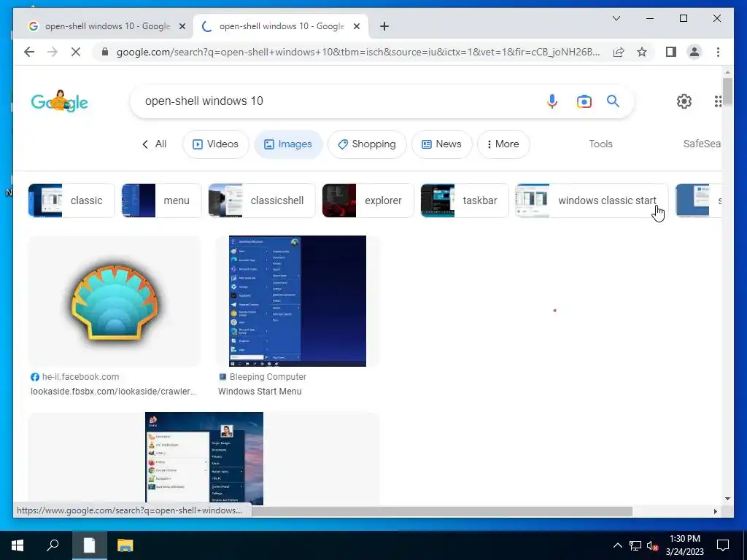The image size is (747, 560).
Task: Click the browser back arrow
Action: pyautogui.click(x=29, y=52)
